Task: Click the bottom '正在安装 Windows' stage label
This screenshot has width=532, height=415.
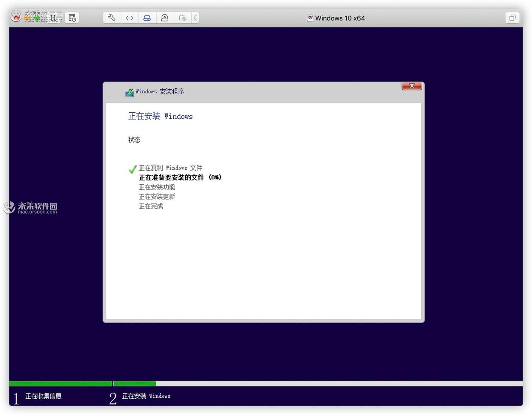Action: tap(146, 396)
